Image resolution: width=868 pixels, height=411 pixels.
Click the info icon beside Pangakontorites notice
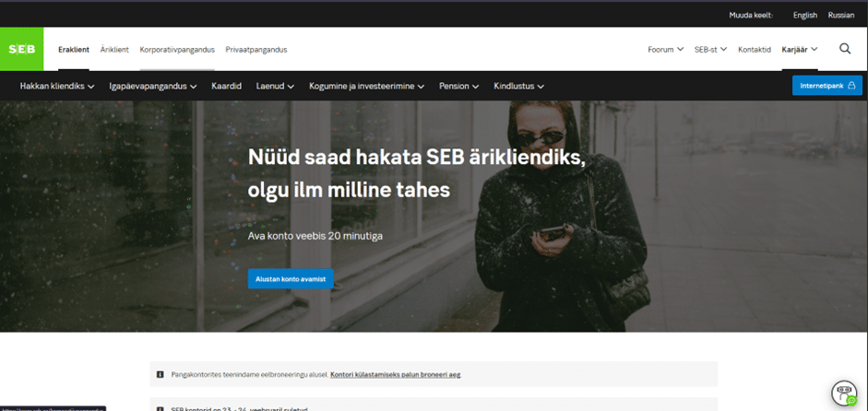(x=160, y=374)
